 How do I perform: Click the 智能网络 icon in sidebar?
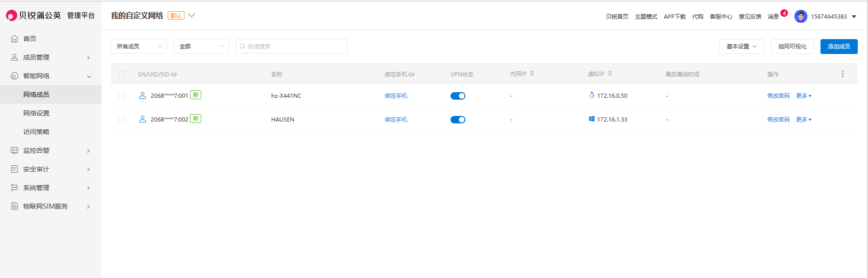[x=14, y=76]
